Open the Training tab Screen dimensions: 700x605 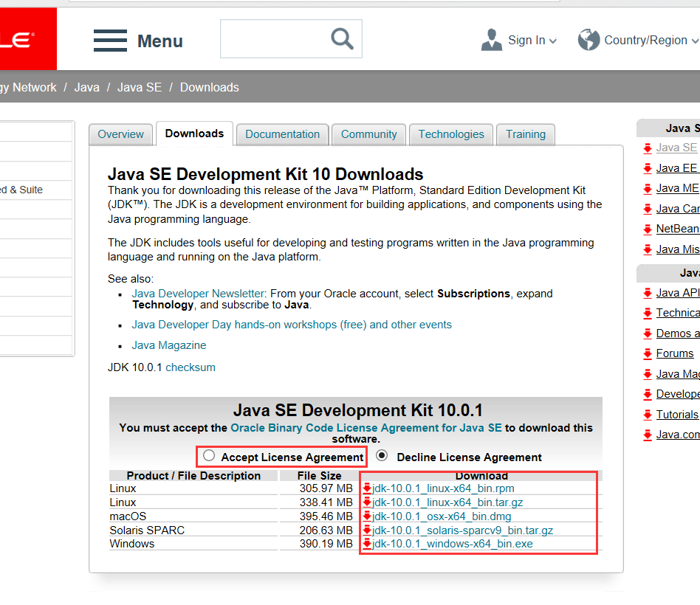pos(526,134)
